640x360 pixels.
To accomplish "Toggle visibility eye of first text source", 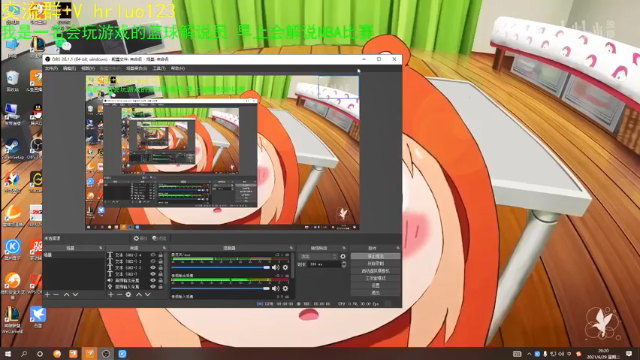I will [153, 255].
